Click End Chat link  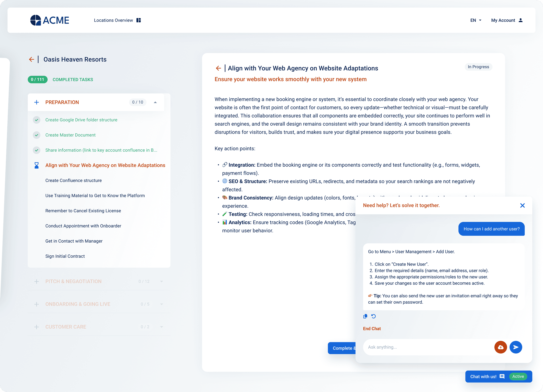click(372, 329)
